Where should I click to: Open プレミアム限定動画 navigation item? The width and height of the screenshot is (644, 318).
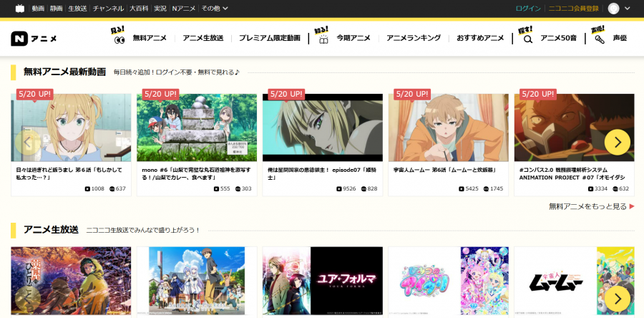pos(270,38)
